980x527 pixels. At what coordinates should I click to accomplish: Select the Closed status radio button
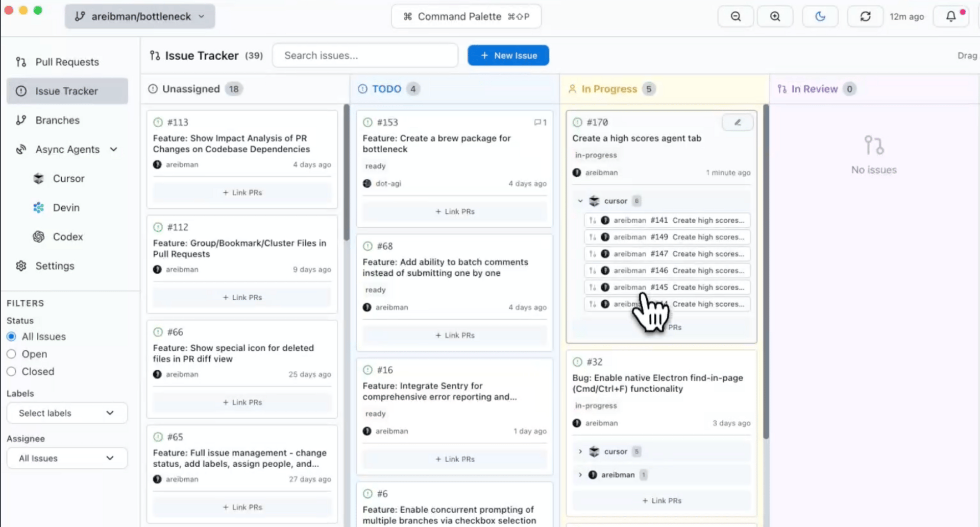pos(11,372)
